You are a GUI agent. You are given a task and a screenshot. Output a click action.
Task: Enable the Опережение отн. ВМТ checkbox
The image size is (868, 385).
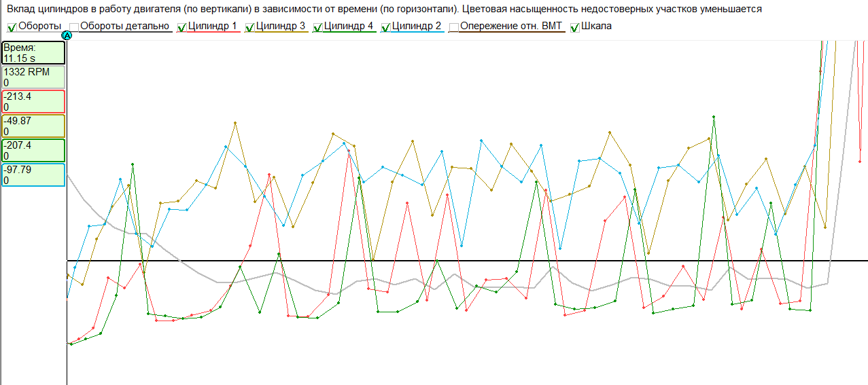tap(455, 27)
